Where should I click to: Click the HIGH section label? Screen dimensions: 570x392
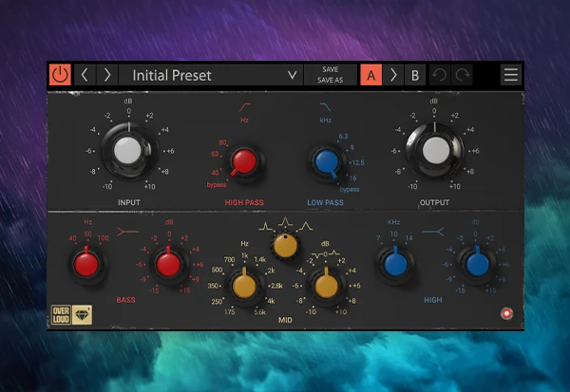[433, 300]
